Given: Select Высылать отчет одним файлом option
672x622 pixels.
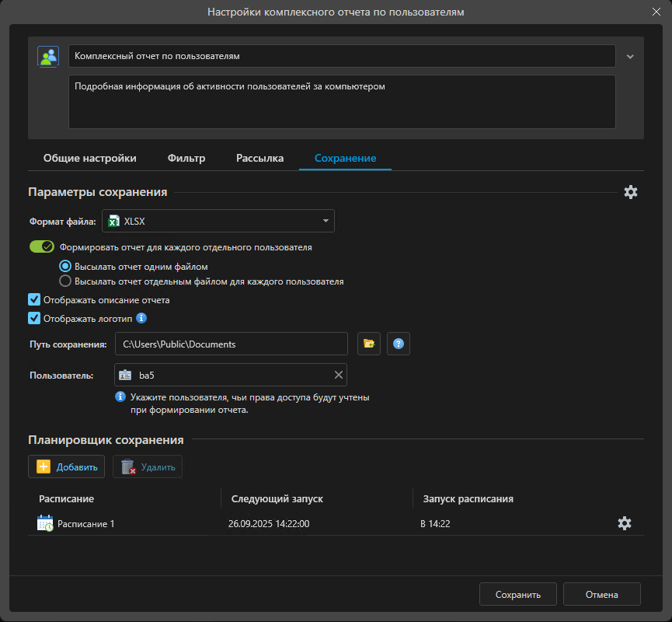Looking at the screenshot, I should click(x=66, y=266).
